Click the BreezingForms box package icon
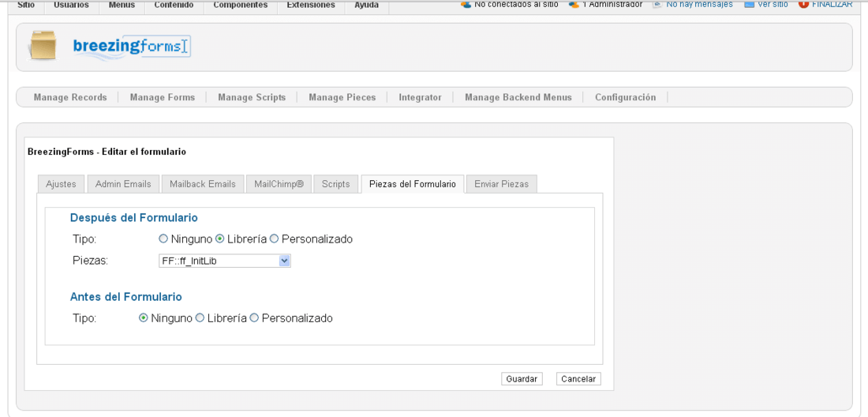 (42, 46)
